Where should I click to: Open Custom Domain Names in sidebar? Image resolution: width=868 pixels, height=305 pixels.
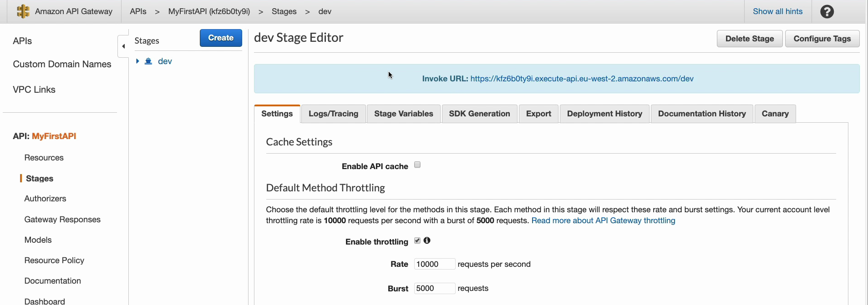coord(62,64)
